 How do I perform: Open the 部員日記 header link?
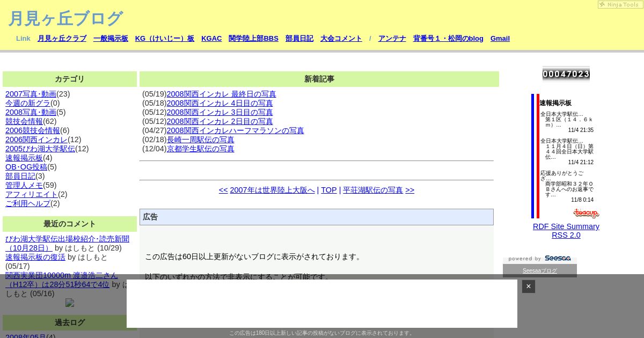[299, 39]
